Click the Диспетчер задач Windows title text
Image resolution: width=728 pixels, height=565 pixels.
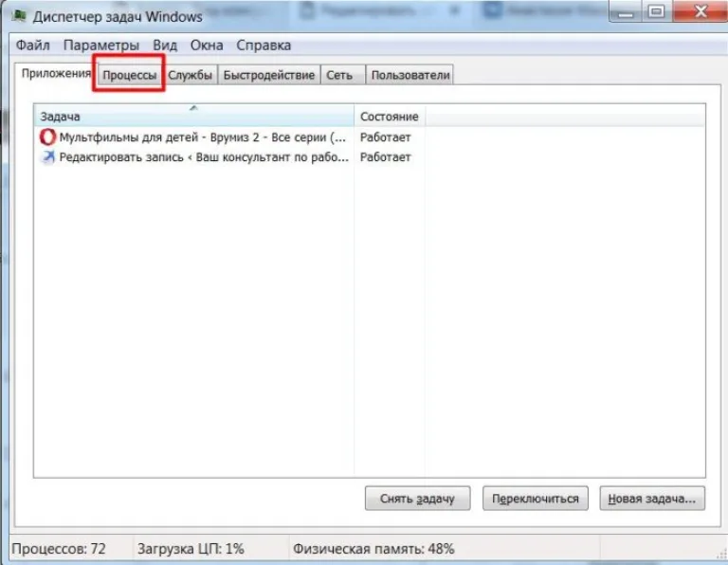118,17
